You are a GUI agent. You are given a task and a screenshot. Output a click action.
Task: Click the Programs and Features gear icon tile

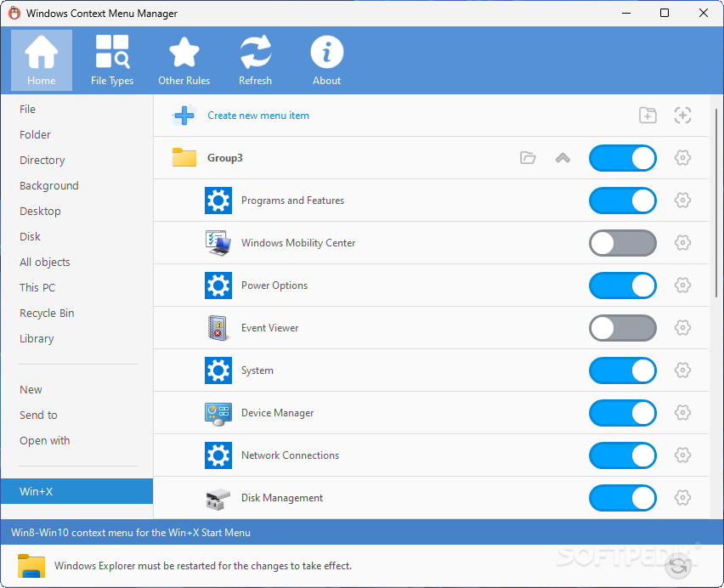(218, 201)
